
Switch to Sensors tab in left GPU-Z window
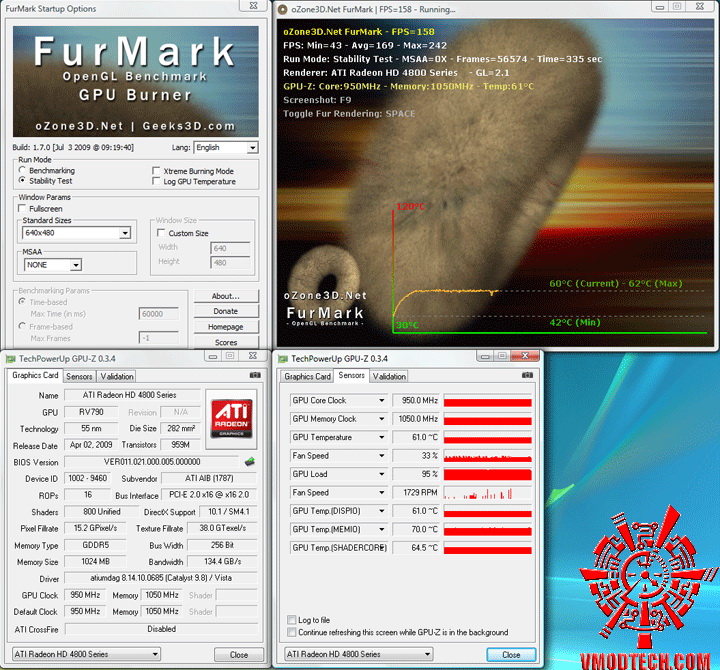tap(79, 377)
